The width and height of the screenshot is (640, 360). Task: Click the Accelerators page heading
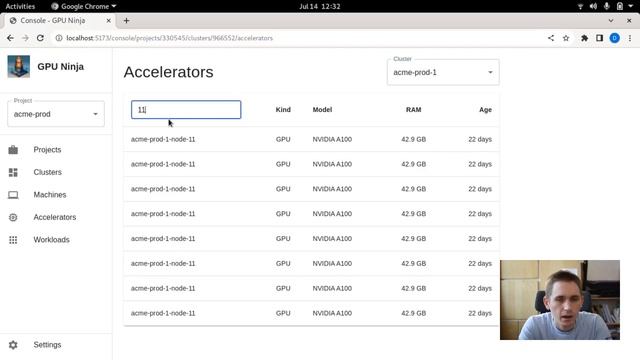coord(169,72)
